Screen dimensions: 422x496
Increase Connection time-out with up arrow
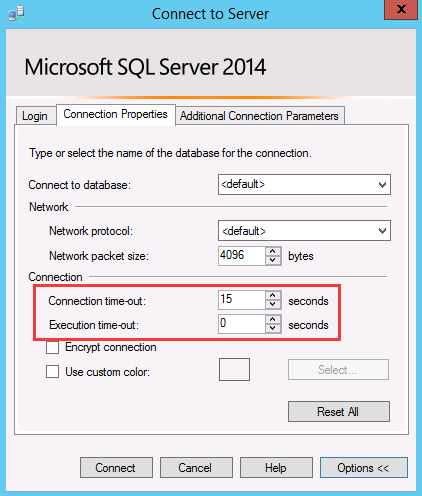[273, 295]
